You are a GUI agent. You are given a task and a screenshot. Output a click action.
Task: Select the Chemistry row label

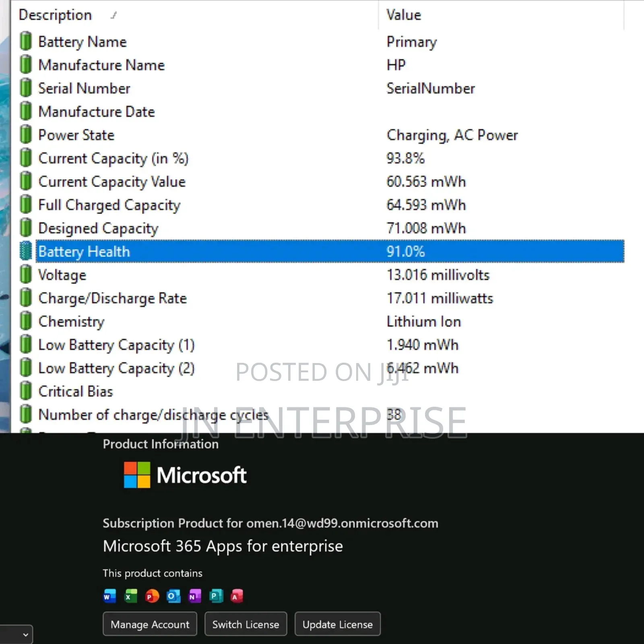71,322
